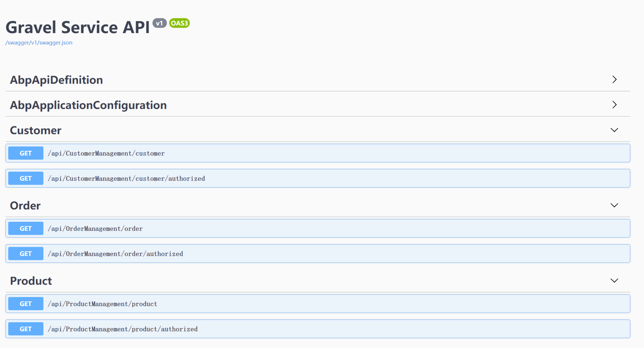Click GET button for /api/OrderManagement/order
This screenshot has width=644, height=348.
[x=26, y=228]
